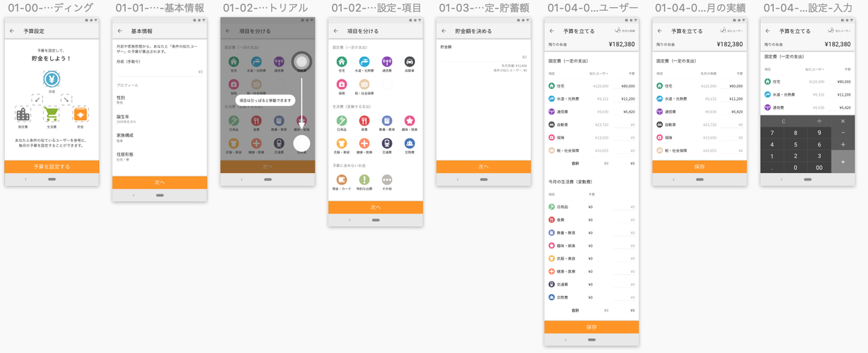Tap calculator decimal point key
This screenshot has height=353, width=868.
click(772, 168)
